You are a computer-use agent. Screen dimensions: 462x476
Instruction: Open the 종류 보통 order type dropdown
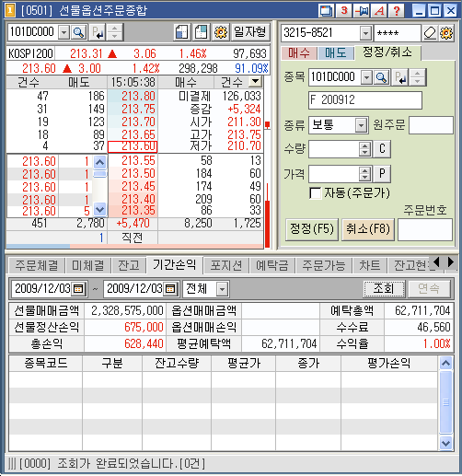(362, 125)
